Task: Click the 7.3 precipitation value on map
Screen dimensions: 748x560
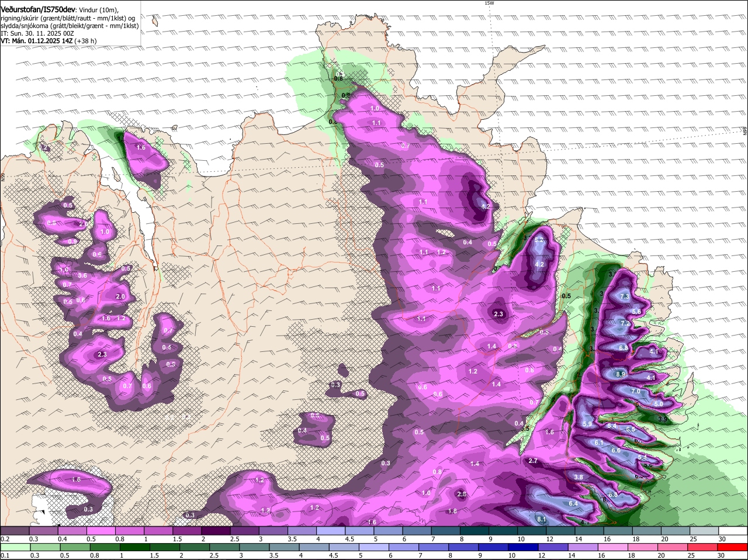Action: coord(624,297)
